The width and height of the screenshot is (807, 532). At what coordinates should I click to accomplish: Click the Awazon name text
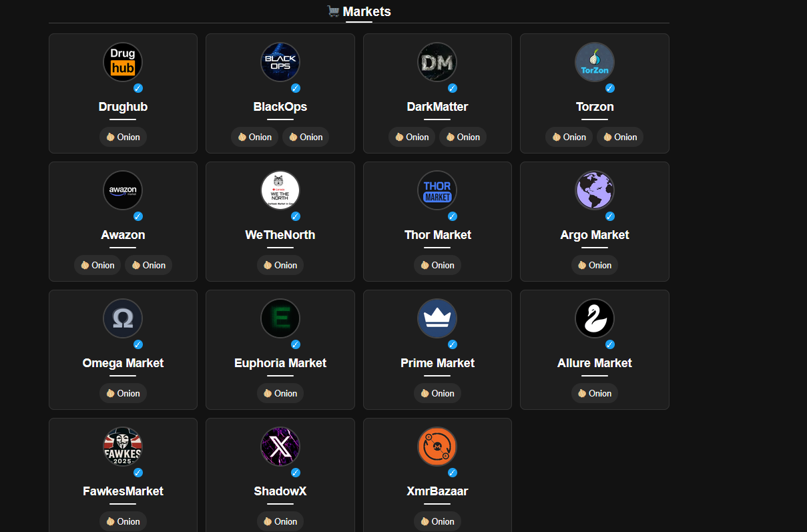(x=123, y=235)
